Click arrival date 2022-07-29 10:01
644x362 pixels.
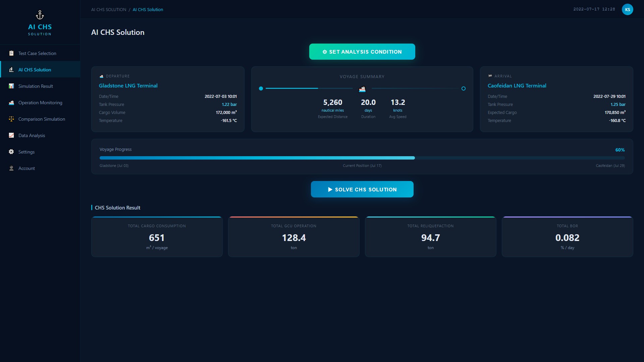pos(609,97)
